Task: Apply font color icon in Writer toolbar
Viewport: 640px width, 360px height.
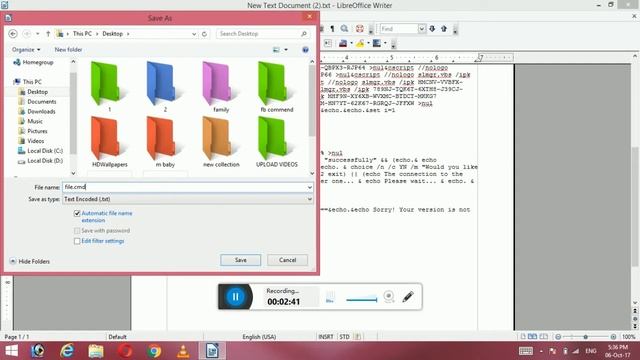Action: [x=343, y=43]
